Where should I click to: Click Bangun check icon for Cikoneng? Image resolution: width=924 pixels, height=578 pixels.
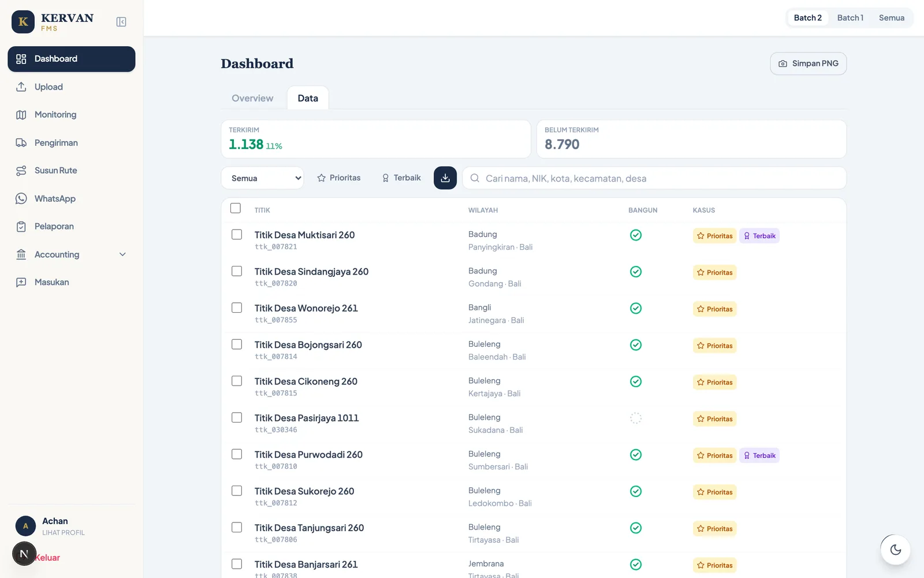pos(636,381)
